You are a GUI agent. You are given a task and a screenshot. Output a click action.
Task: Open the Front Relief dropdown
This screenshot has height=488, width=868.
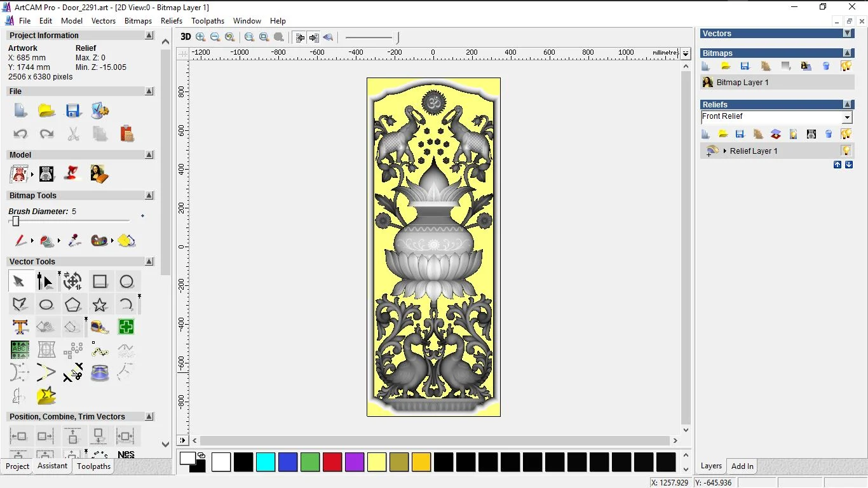pos(847,118)
